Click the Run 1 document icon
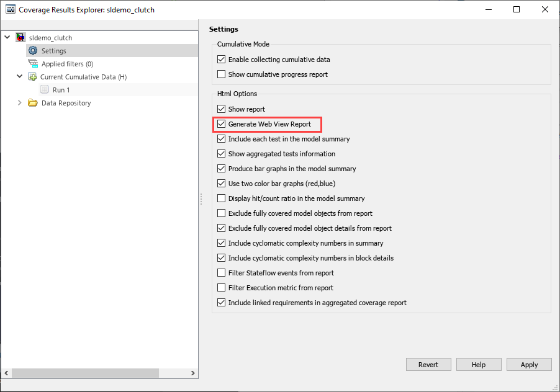560x392 pixels. pos(45,90)
